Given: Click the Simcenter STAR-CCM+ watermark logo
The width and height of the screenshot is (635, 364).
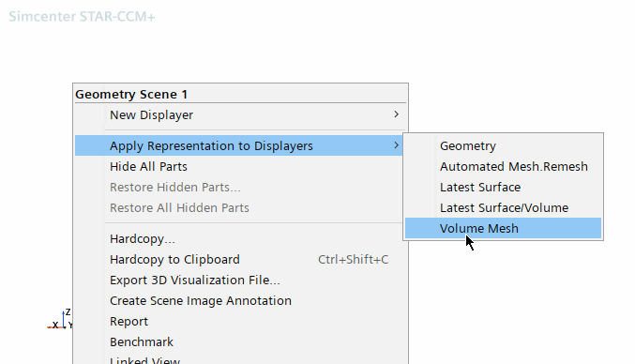Looking at the screenshot, I should click(x=82, y=17).
